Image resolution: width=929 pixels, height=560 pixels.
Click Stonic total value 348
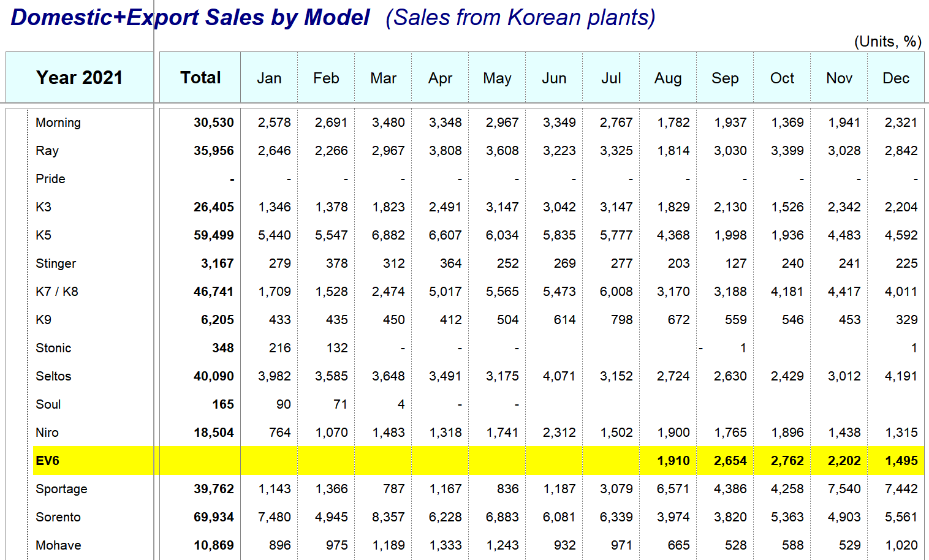pos(223,348)
